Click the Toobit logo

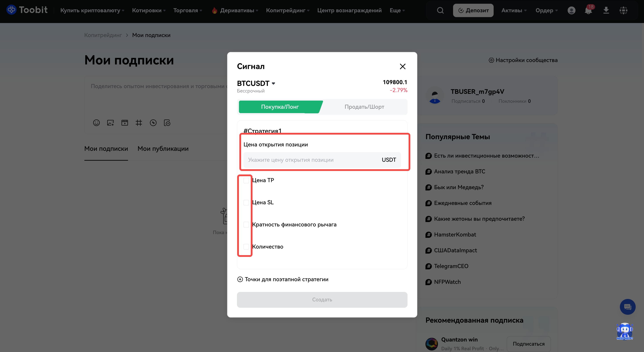pyautogui.click(x=27, y=10)
